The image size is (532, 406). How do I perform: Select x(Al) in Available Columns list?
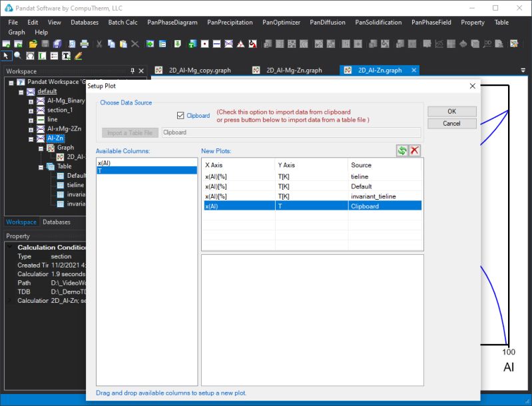point(146,163)
